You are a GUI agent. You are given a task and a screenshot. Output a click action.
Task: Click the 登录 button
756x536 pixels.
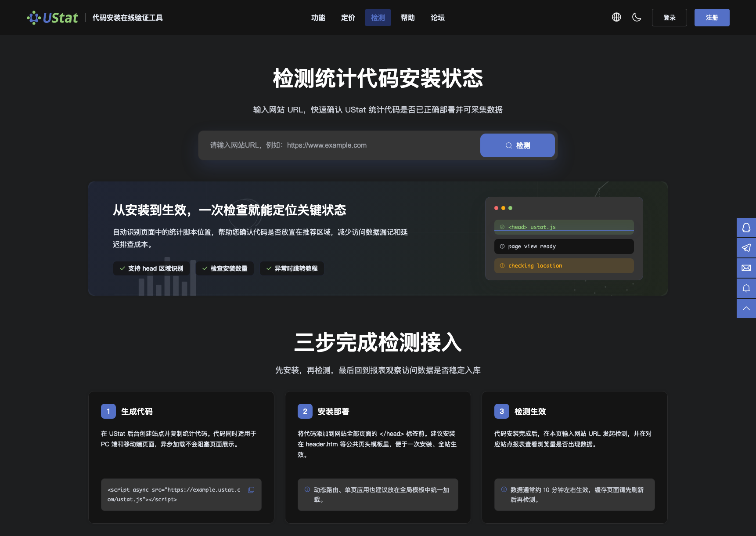669,18
